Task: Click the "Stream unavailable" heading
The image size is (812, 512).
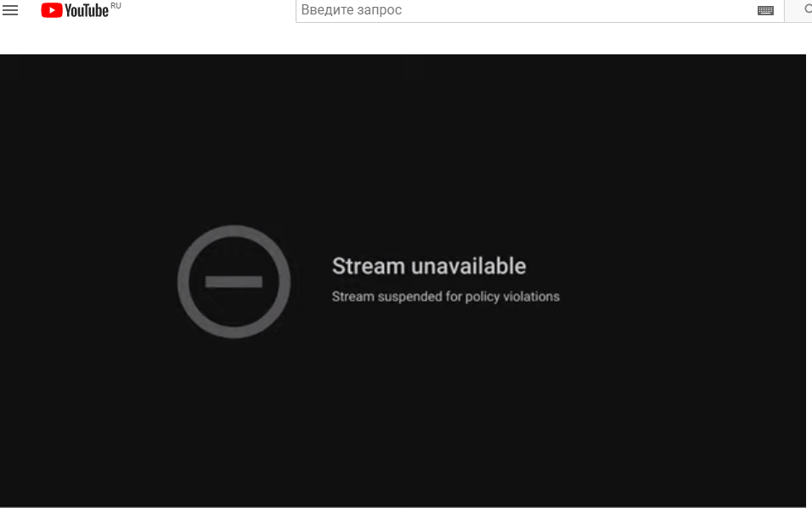Action: pyautogui.click(x=429, y=266)
